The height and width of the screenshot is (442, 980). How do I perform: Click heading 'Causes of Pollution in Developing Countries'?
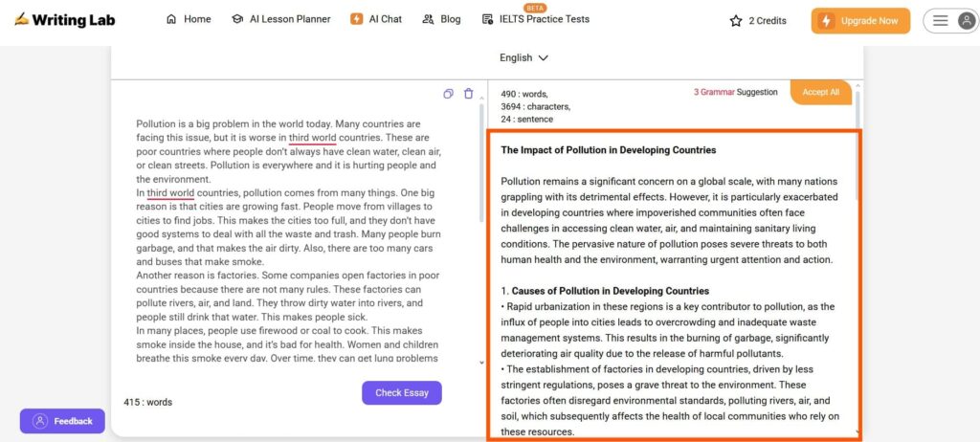611,291
